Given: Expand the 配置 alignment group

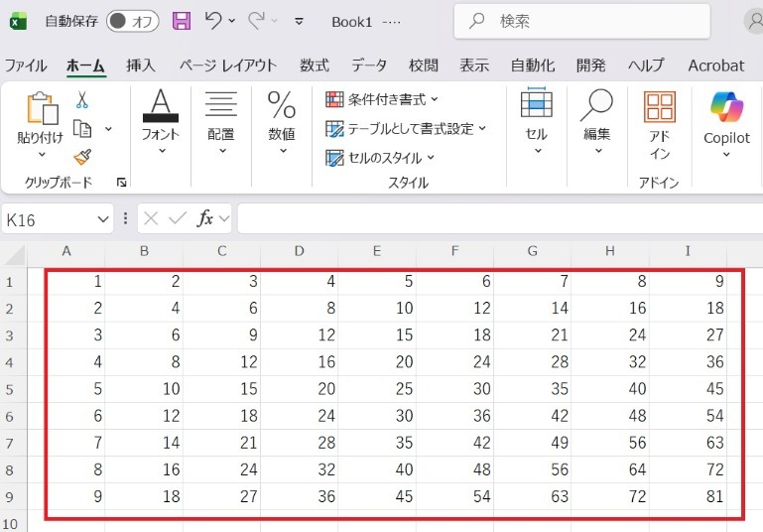Looking at the screenshot, I should 221,121.
